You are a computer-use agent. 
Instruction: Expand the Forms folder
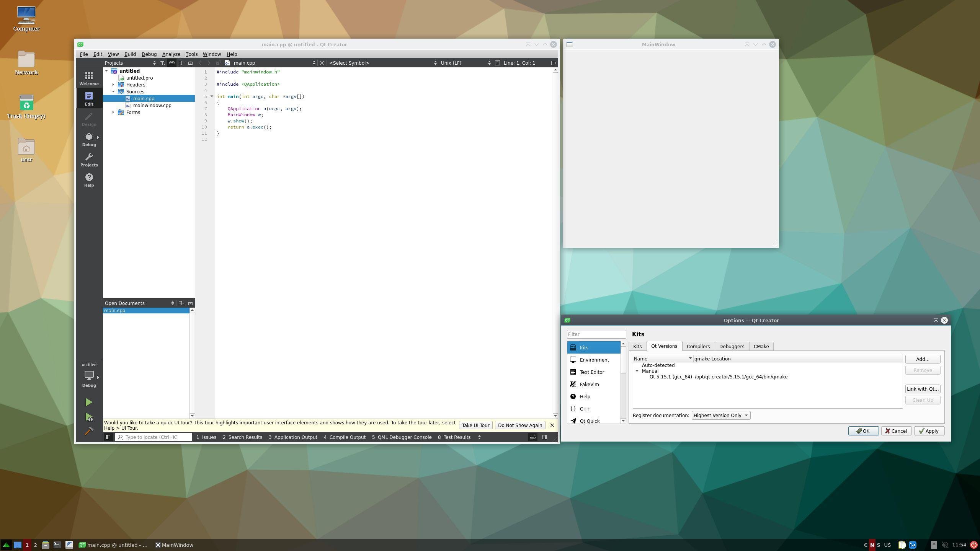(x=113, y=112)
